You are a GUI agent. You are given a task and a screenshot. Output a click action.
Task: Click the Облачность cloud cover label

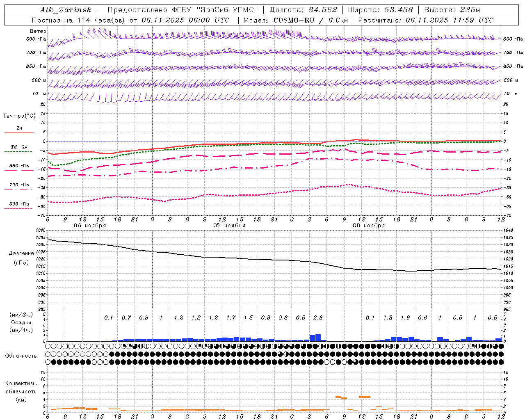pos(21,356)
